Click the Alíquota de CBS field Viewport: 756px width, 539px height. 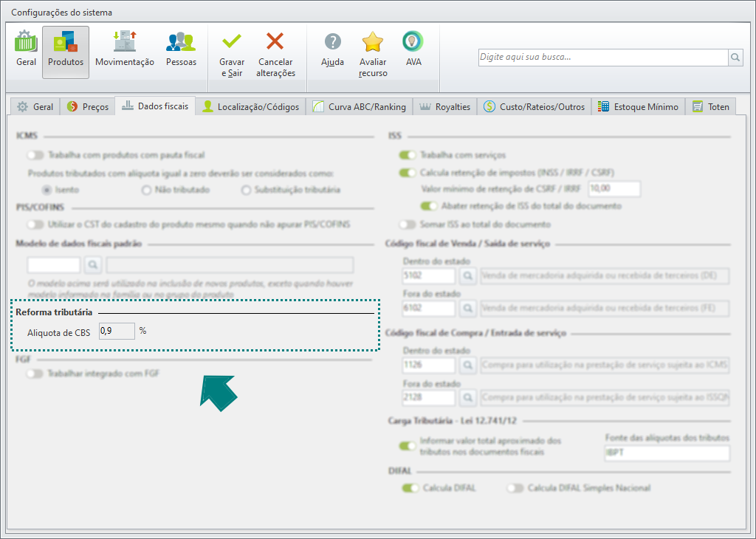click(x=117, y=332)
